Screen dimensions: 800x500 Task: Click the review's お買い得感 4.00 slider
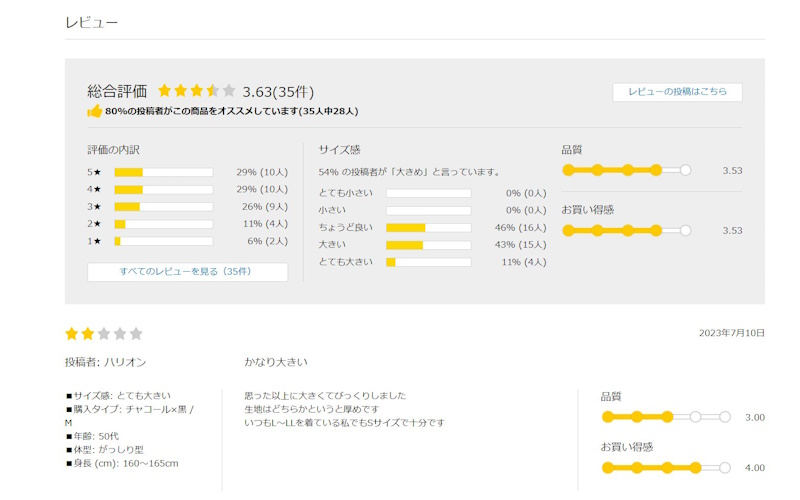[665, 467]
